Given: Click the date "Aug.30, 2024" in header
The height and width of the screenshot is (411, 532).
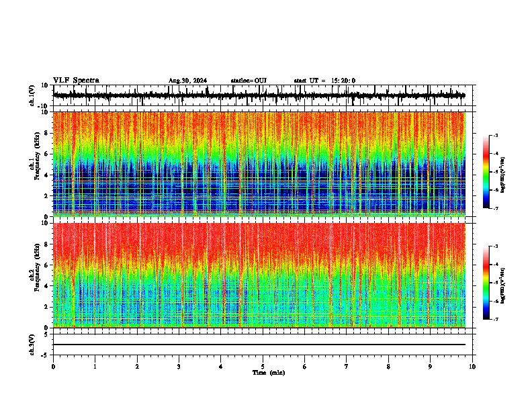Looking at the screenshot, I should tap(187, 81).
